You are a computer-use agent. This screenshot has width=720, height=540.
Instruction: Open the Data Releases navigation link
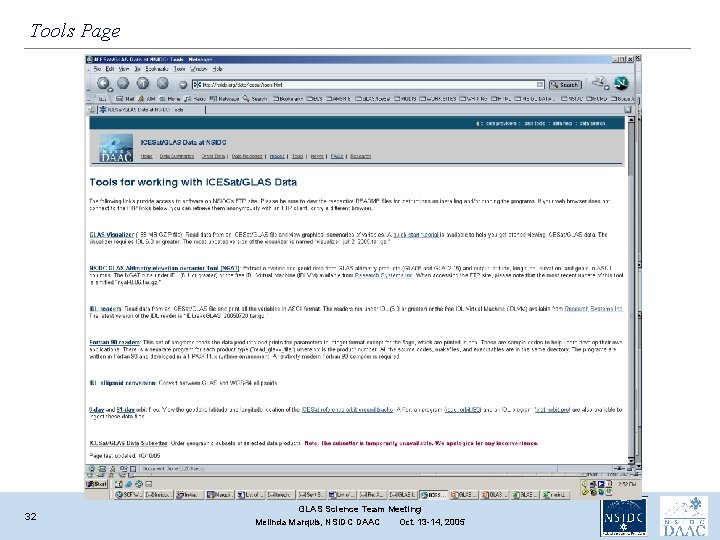[247, 156]
